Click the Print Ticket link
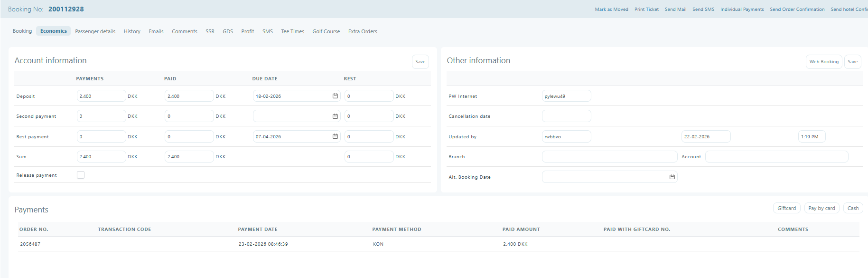Screen dimensions: 868x278 tap(646, 10)
